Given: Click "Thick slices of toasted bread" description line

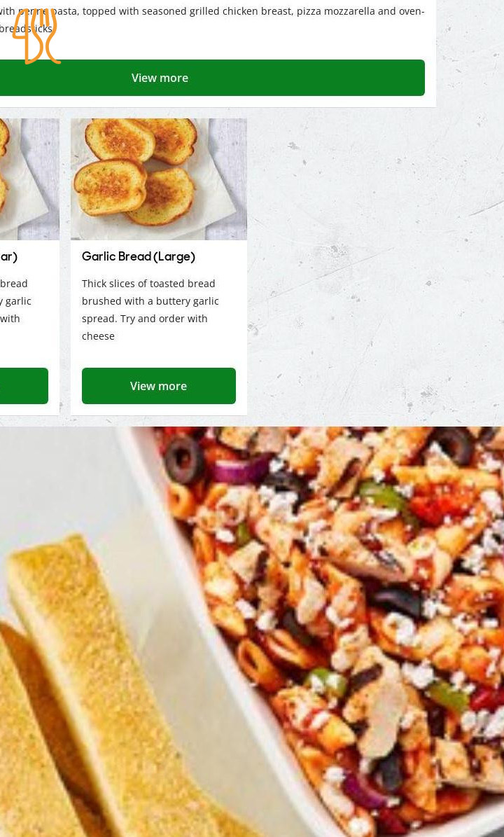Looking at the screenshot, I should coord(148,284).
